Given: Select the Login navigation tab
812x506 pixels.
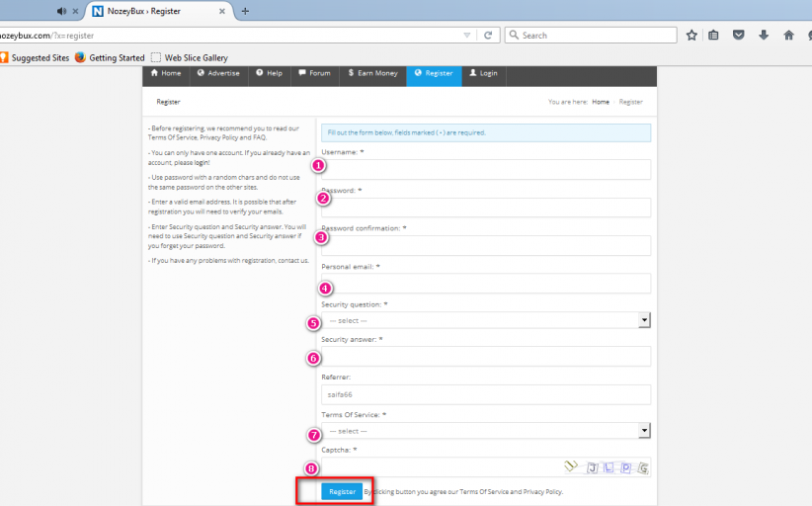Looking at the screenshot, I should (483, 73).
